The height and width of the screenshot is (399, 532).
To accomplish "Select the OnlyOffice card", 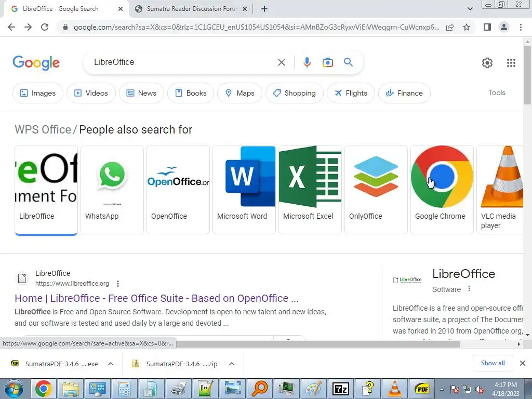I will click(x=376, y=190).
